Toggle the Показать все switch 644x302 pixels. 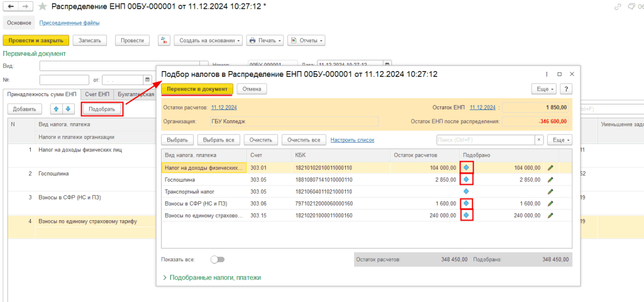point(218,259)
